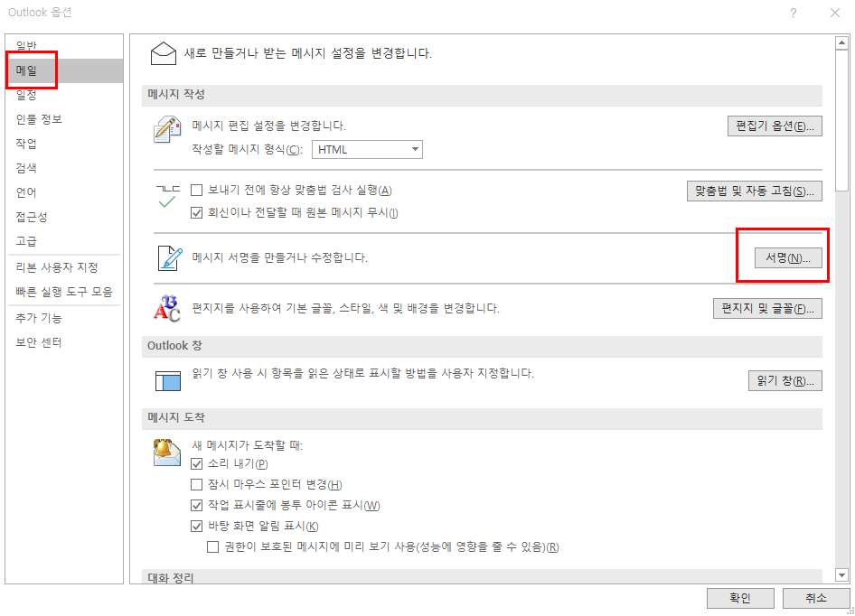Viewport: 855px width, 616px height.
Task: Click the text 메시지 서명을 만들거나 수정합니다
Action: coord(280,257)
